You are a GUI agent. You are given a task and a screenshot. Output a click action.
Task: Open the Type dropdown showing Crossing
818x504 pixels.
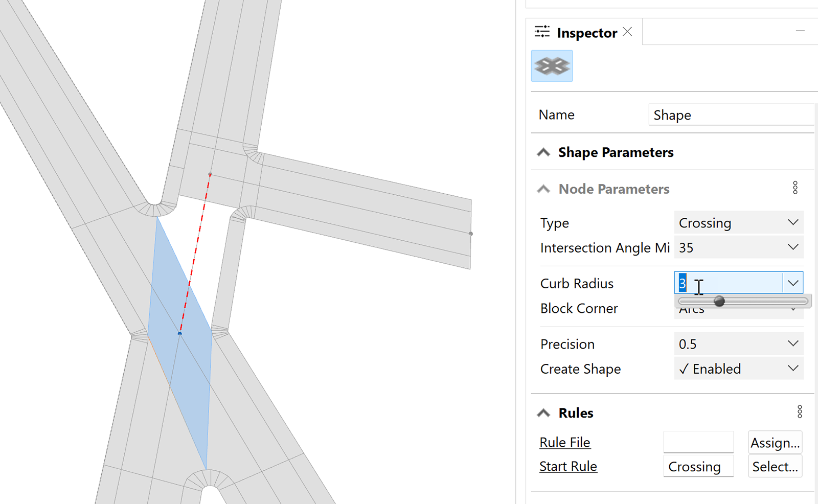pos(792,223)
